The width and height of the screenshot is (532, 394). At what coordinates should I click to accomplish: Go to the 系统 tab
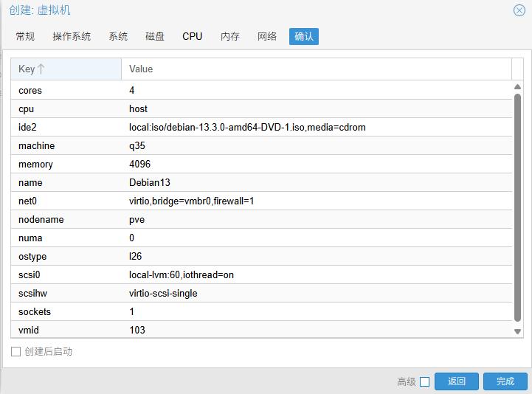click(x=118, y=36)
